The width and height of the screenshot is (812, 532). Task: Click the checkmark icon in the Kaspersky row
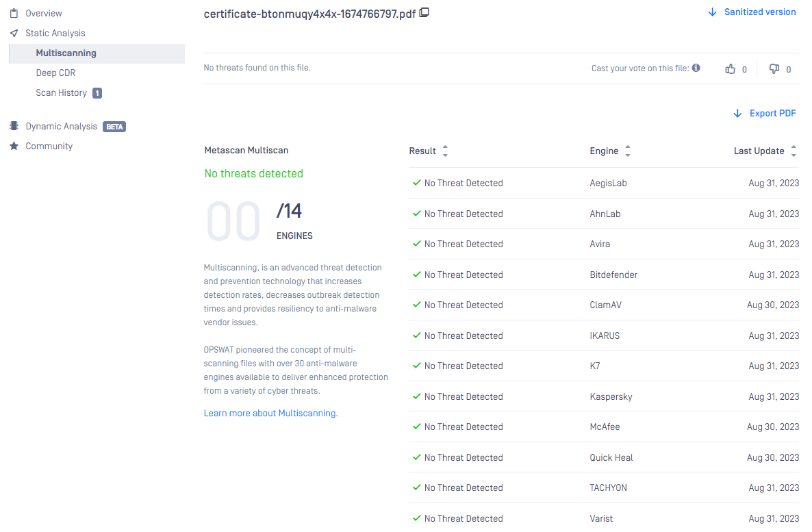pos(416,396)
